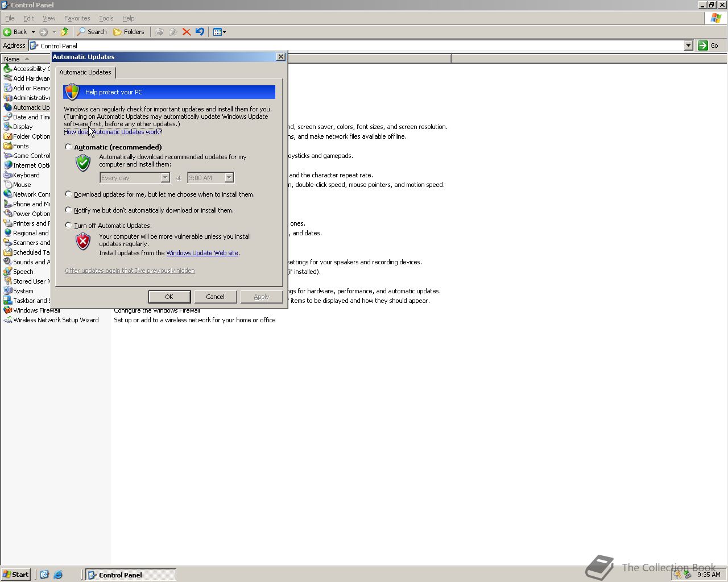Open the Help menu
This screenshot has height=582, width=728.
129,18
